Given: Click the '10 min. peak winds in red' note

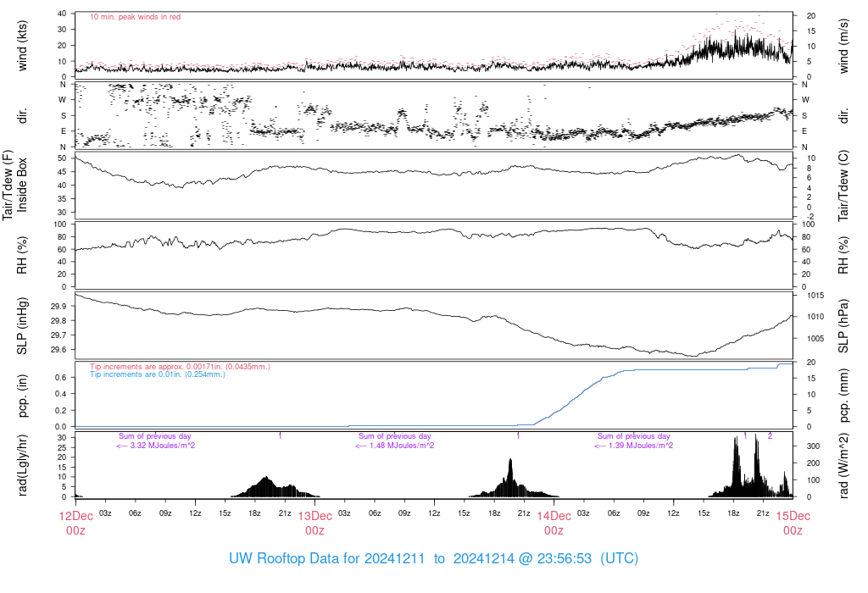Looking at the screenshot, I should pos(135,17).
